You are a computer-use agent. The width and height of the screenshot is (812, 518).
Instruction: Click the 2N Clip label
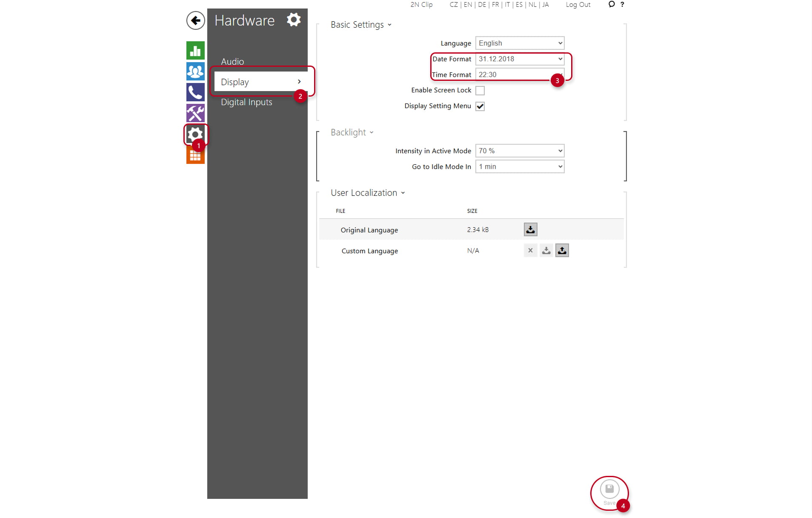[x=421, y=5]
